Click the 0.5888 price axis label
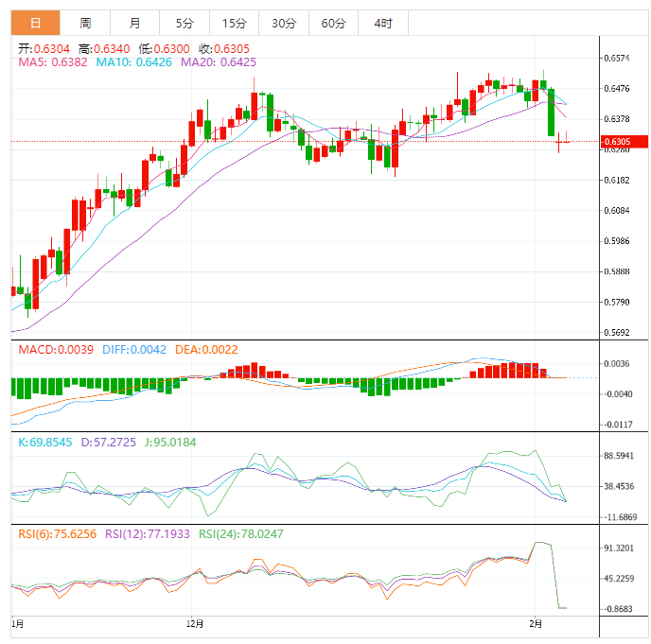Screen dimensions: 651x644 (x=617, y=271)
